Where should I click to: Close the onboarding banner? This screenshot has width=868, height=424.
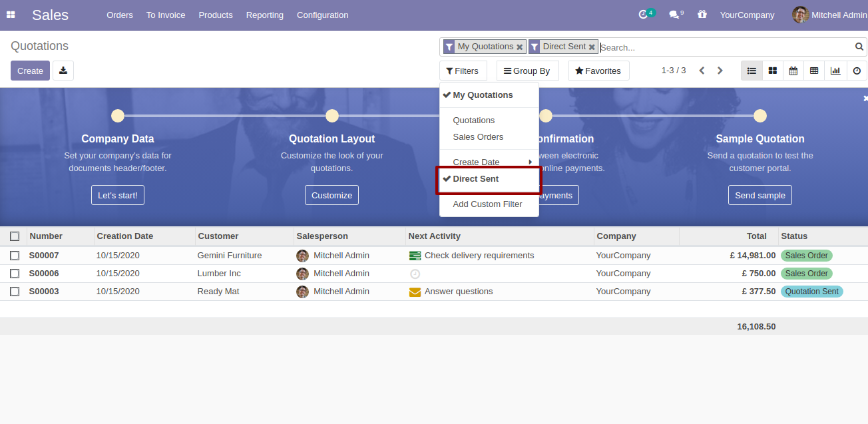coord(865,98)
